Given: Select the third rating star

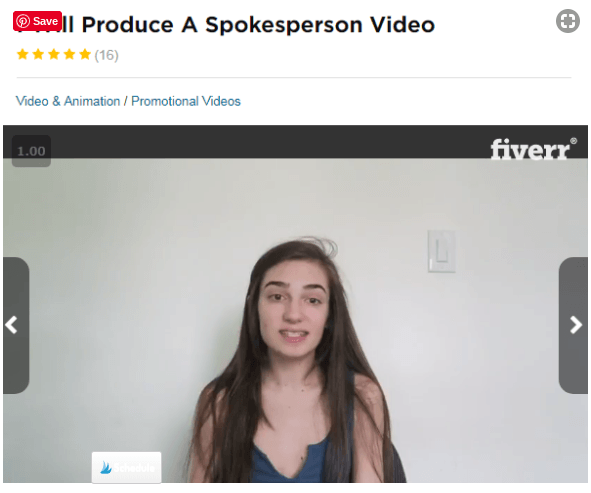Looking at the screenshot, I should [54, 55].
